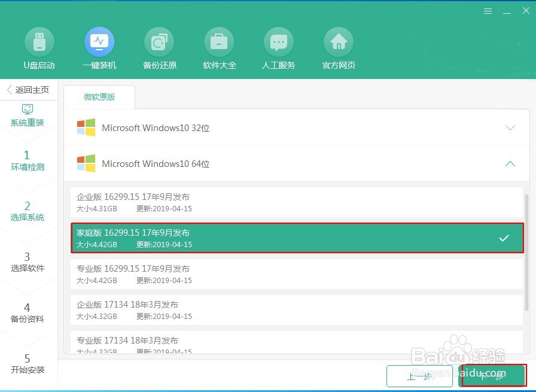Open the 人工服务 (customer service) icon
536x392 pixels.
click(278, 48)
